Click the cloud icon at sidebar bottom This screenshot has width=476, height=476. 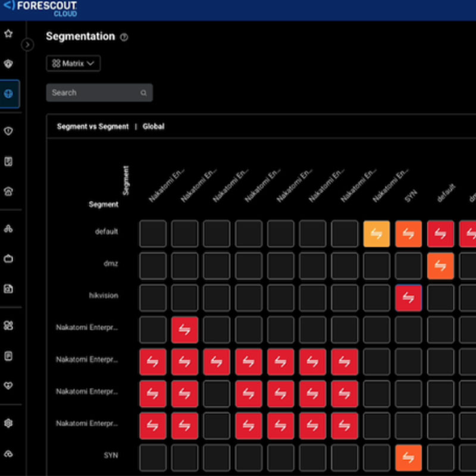[x=8, y=453]
